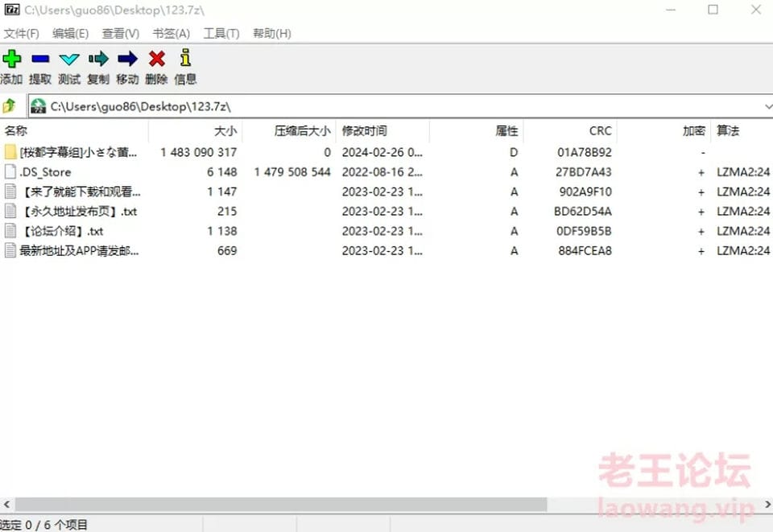Select folder icon of 桜都字幕组 row
This screenshot has width=773, height=532.
(10, 152)
